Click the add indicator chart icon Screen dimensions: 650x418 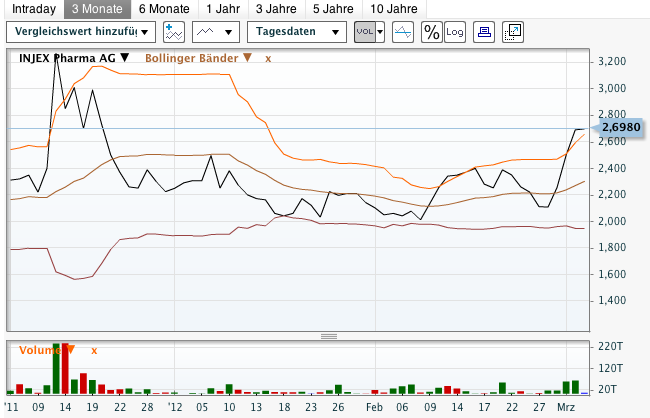click(174, 32)
